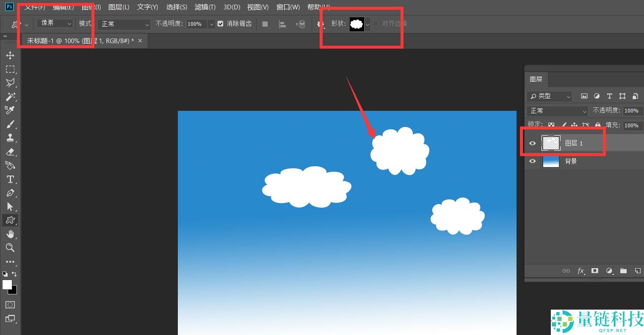Click the layer opacity 100% field

click(631, 111)
